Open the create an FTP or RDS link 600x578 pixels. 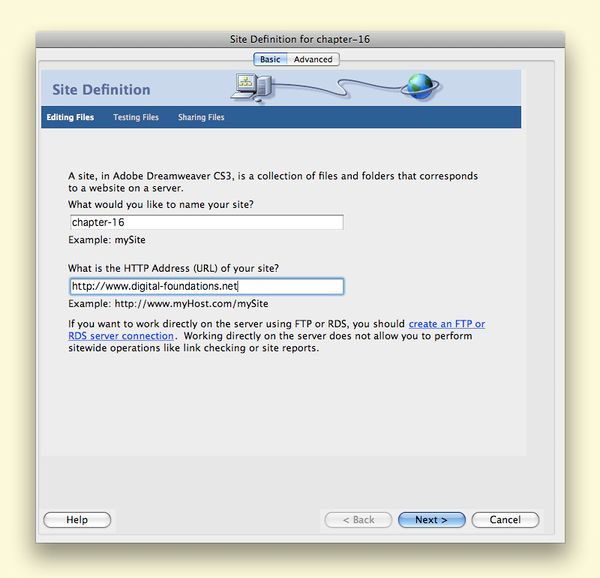pos(446,324)
